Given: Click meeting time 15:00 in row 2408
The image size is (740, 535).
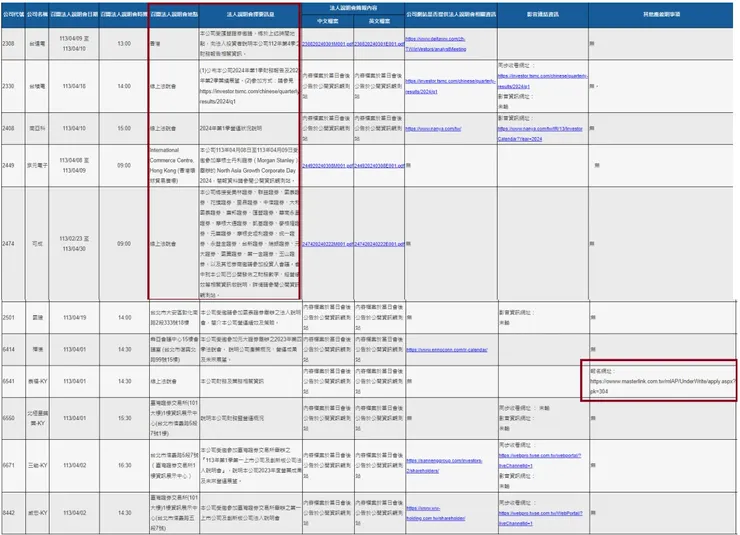Looking at the screenshot, I should click(124, 128).
